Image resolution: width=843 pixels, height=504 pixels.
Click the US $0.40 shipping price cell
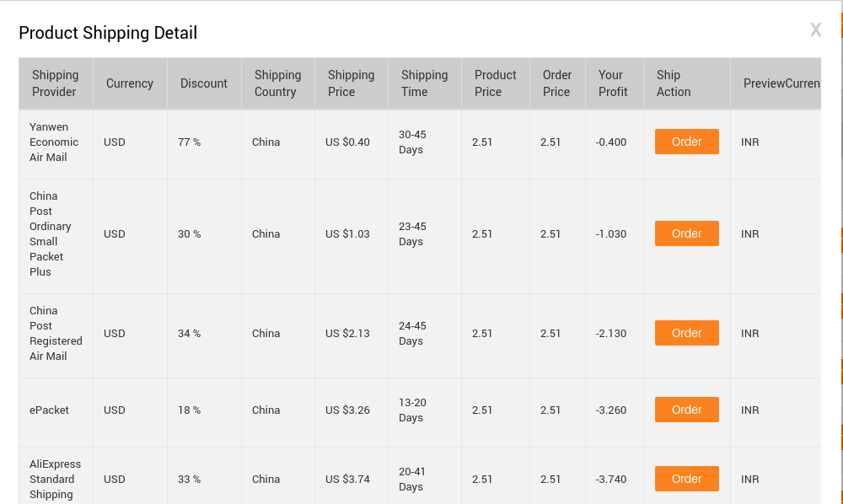[x=347, y=142]
